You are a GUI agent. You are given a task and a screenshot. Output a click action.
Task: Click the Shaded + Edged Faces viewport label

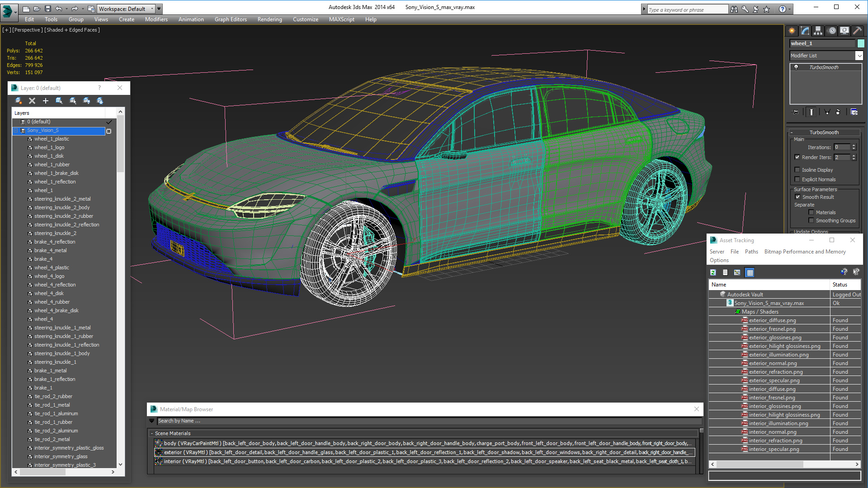coord(72,30)
